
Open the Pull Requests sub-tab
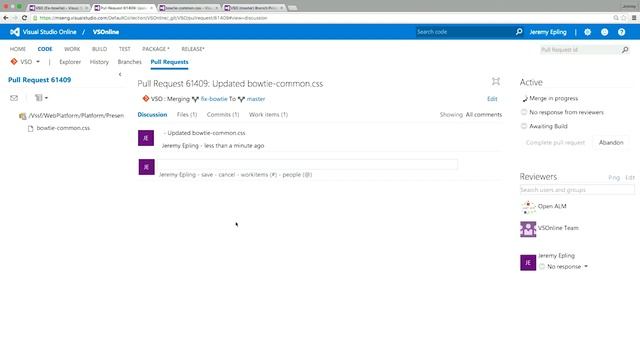[169, 62]
